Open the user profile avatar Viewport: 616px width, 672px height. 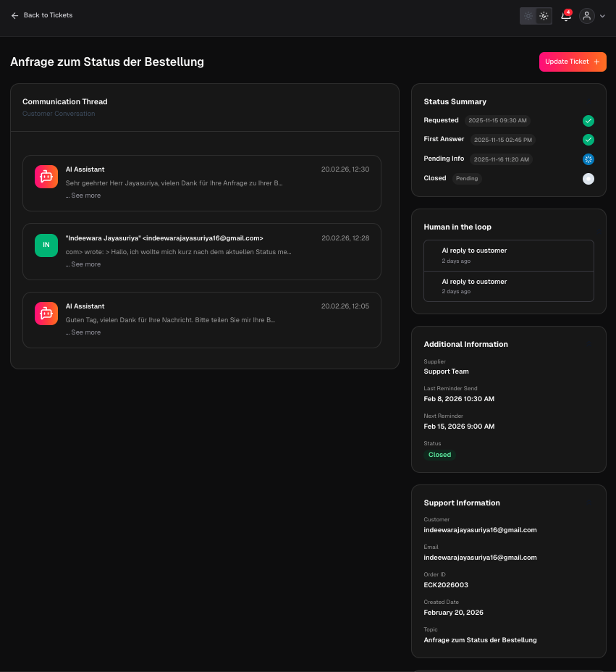tap(587, 16)
